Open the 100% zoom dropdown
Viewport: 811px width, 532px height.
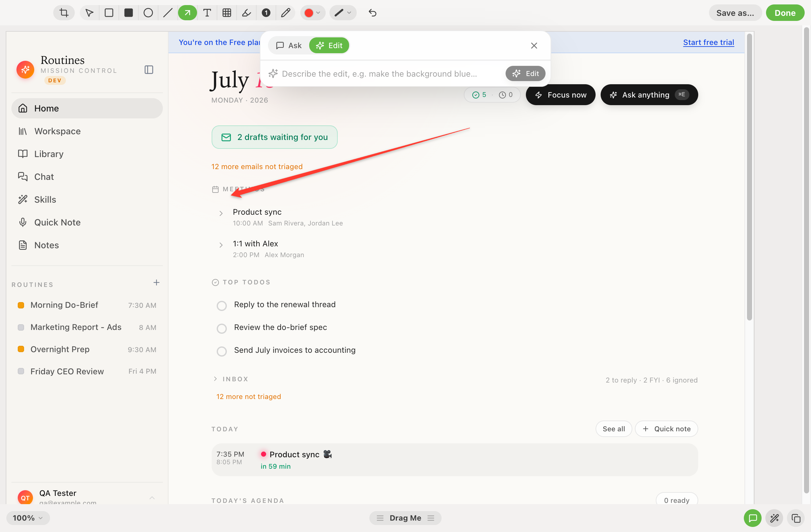click(28, 518)
